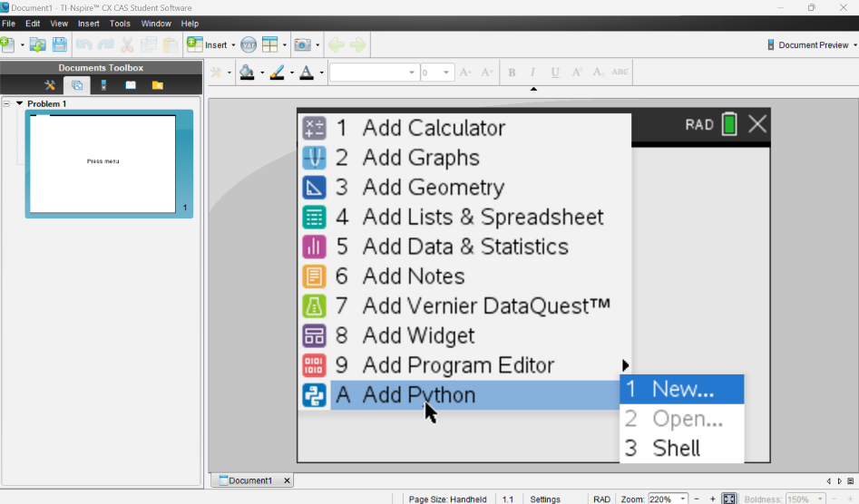Click the Save floppy disk icon
The height and width of the screenshot is (504, 859).
(60, 45)
